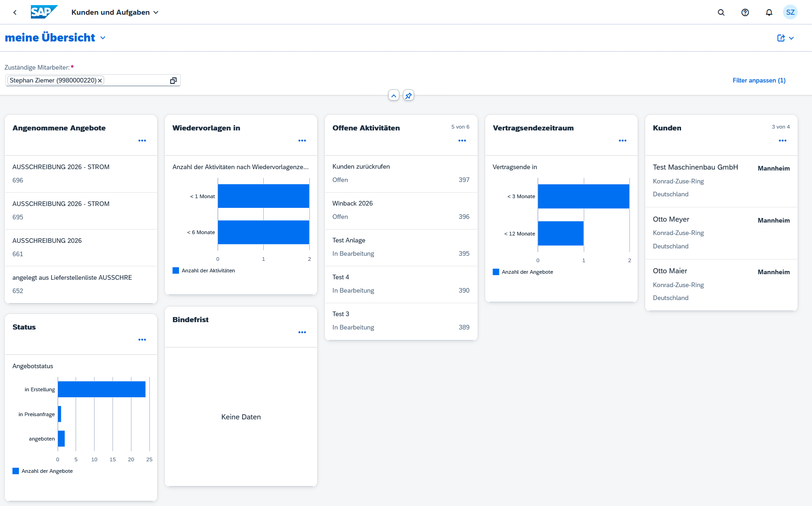The height and width of the screenshot is (506, 812).
Task: Open the SZ user avatar menu
Action: pyautogui.click(x=790, y=12)
